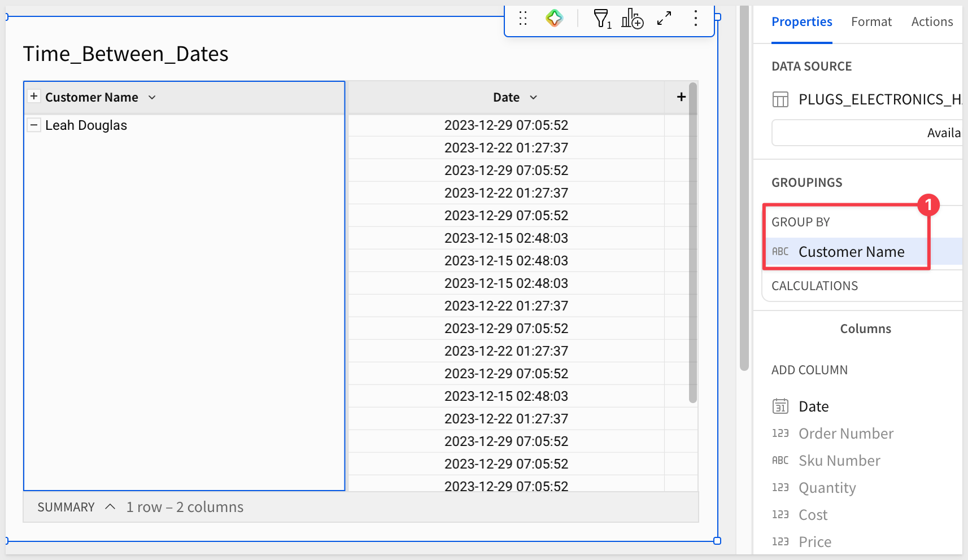Click the Date column in the column list

[813, 406]
